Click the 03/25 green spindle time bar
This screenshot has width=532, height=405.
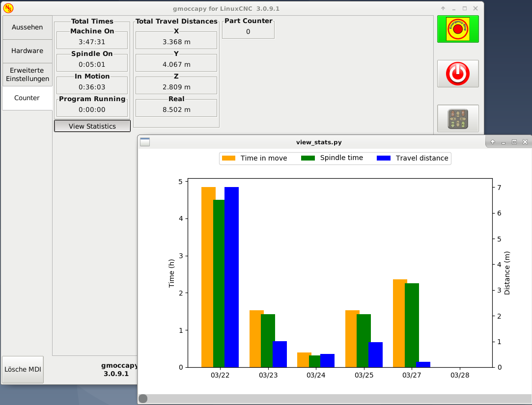click(364, 341)
